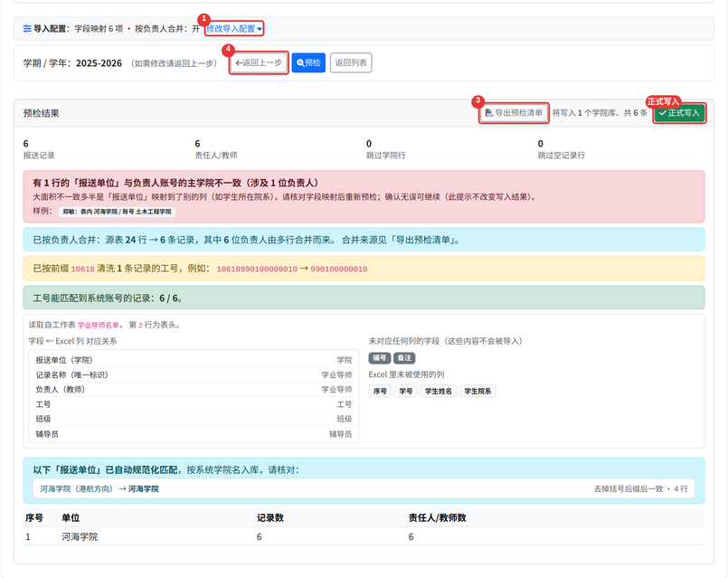Select the 报送单位（学院） mapping row
Screen dimensions: 728x578
[194, 360]
